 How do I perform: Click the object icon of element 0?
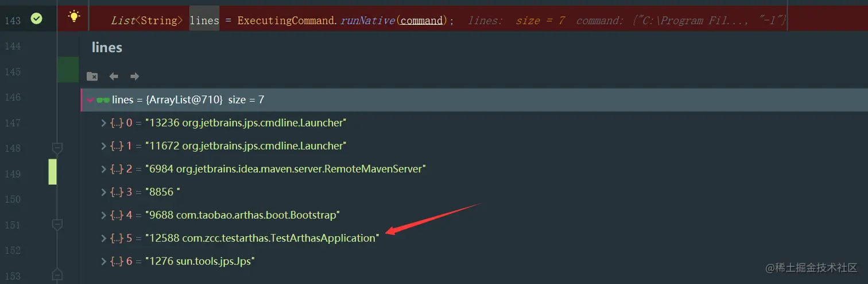[117, 123]
